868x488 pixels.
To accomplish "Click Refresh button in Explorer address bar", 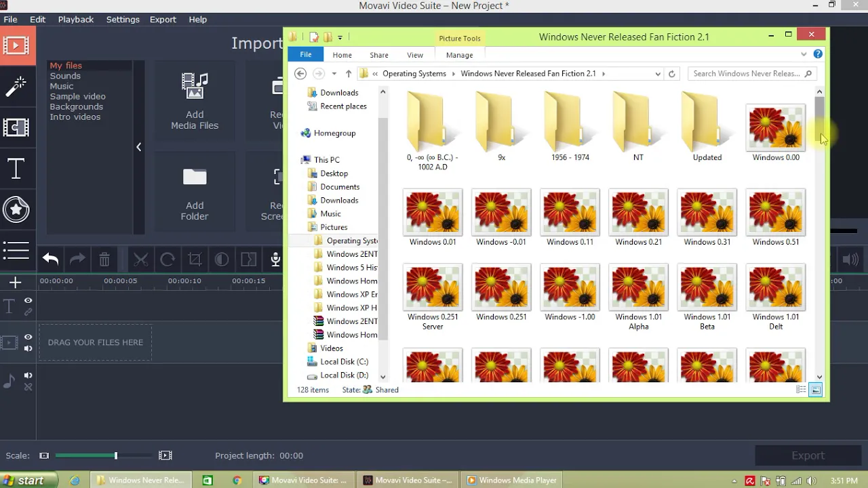I will tap(671, 73).
